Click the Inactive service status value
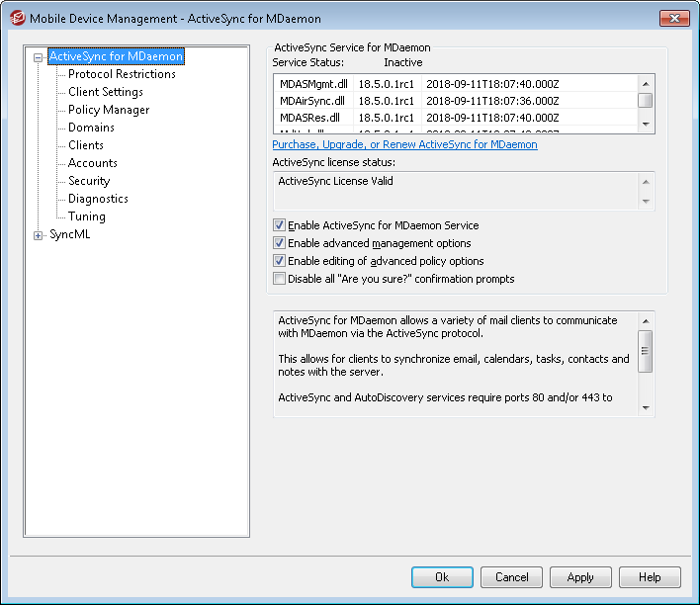 [403, 62]
